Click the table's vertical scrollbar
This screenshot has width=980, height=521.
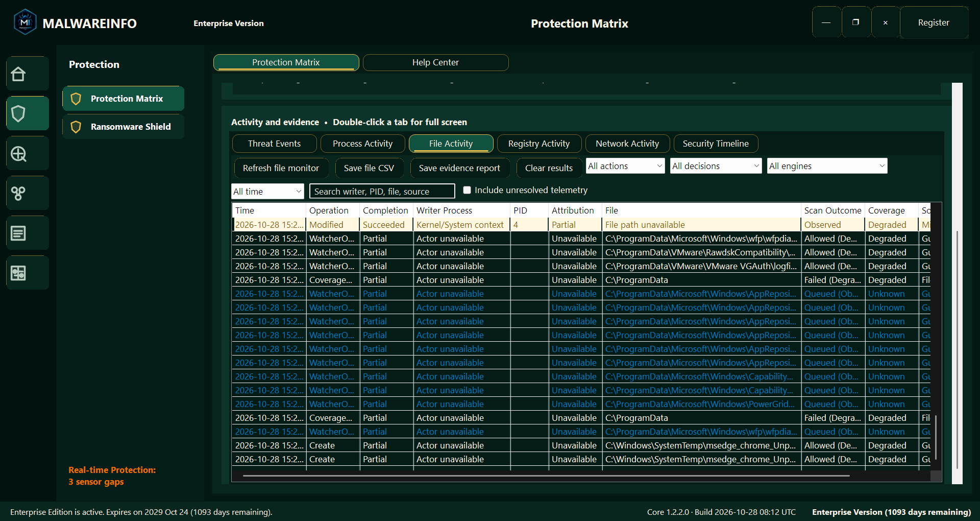(x=936, y=437)
